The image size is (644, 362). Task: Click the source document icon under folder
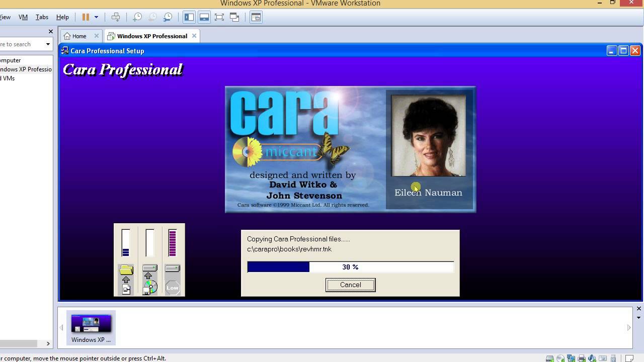pos(126,289)
